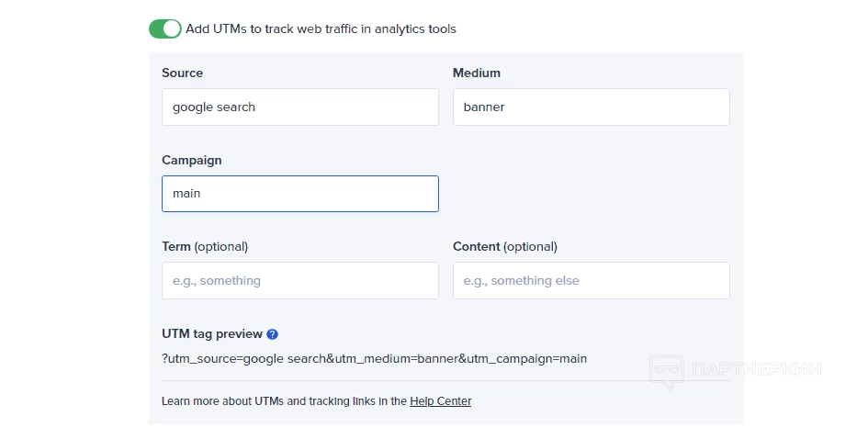Screen dimensions: 868x439
Task: Click the UTM tag preview heading
Action: 212,334
